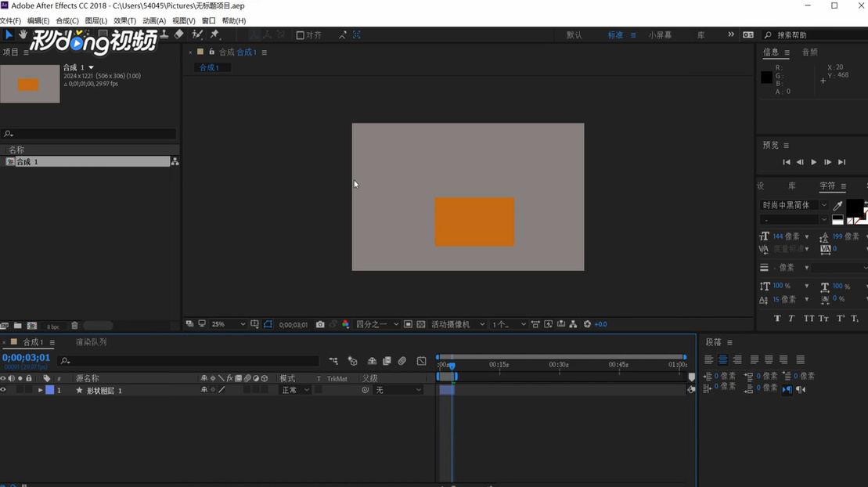Viewport: 868px width, 487px height.
Task: Toggle small caps text style
Action: [823, 319]
